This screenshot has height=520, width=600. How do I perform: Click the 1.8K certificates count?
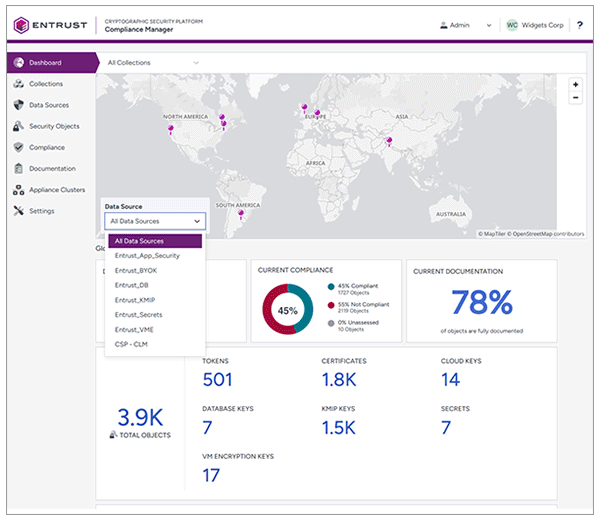(339, 380)
